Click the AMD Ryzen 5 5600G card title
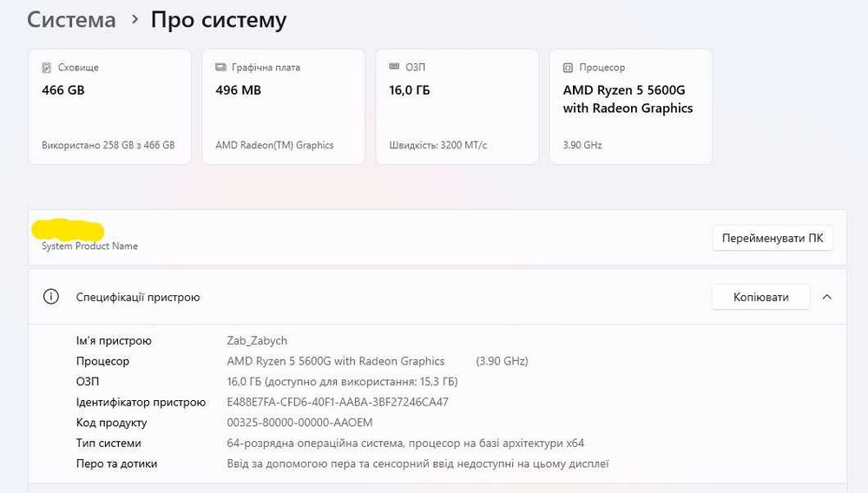 628,99
